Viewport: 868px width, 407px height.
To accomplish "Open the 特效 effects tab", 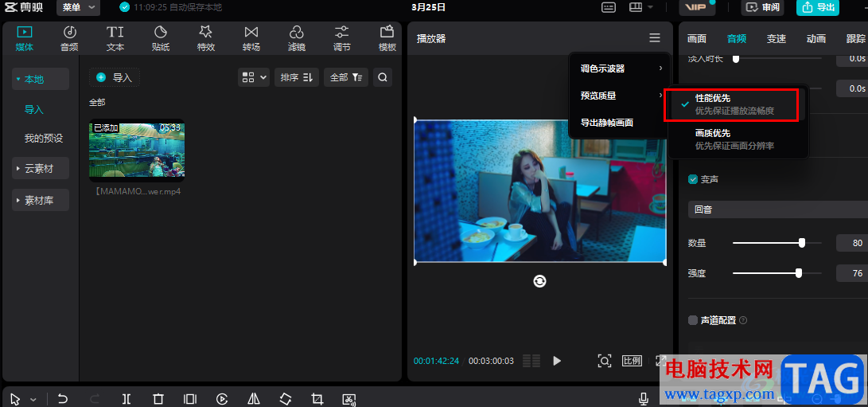I will (206, 38).
